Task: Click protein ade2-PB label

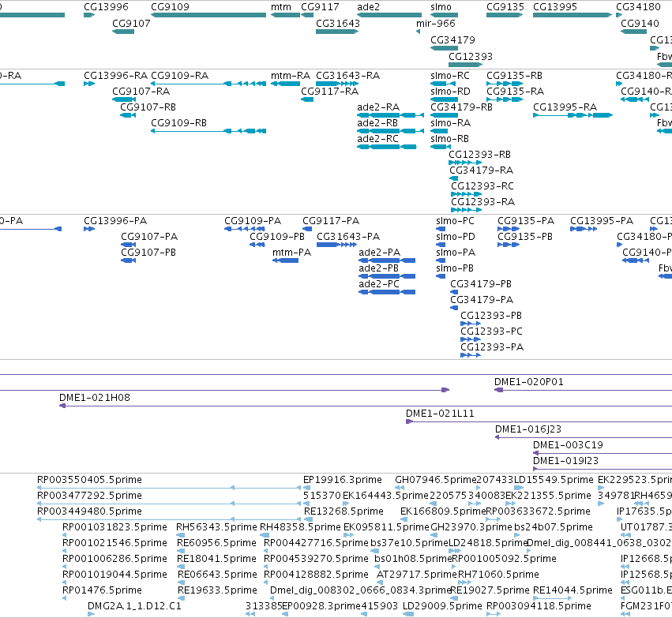Action: pos(379,268)
